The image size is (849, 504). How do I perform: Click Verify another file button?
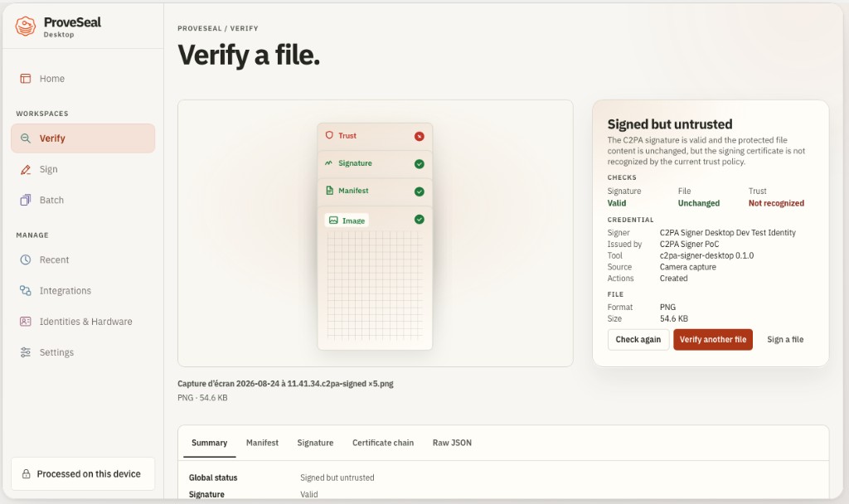click(712, 339)
